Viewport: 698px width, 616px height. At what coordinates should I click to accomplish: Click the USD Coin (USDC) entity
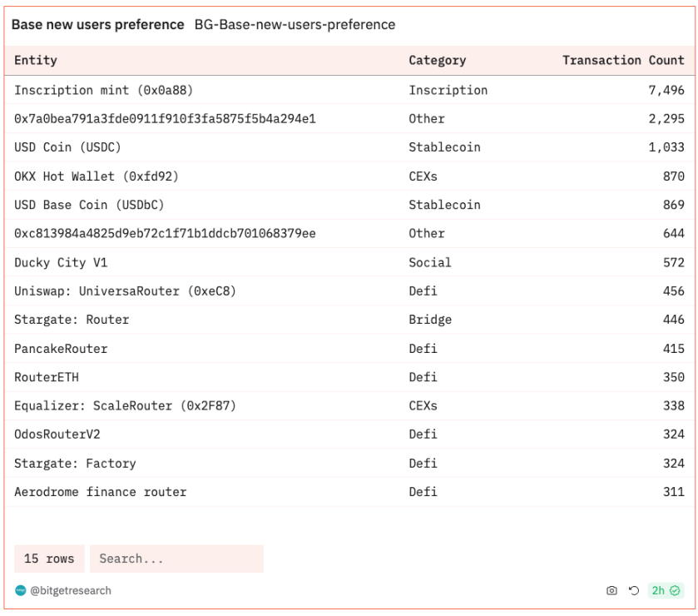67,147
